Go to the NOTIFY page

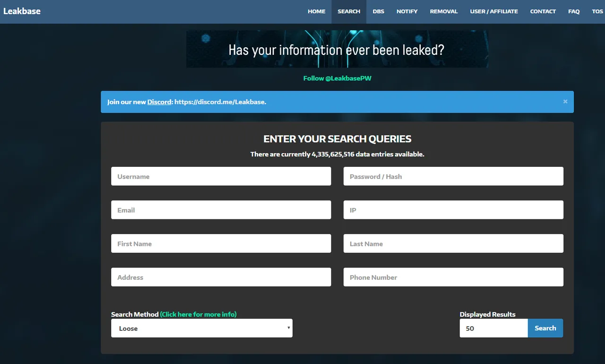click(407, 11)
